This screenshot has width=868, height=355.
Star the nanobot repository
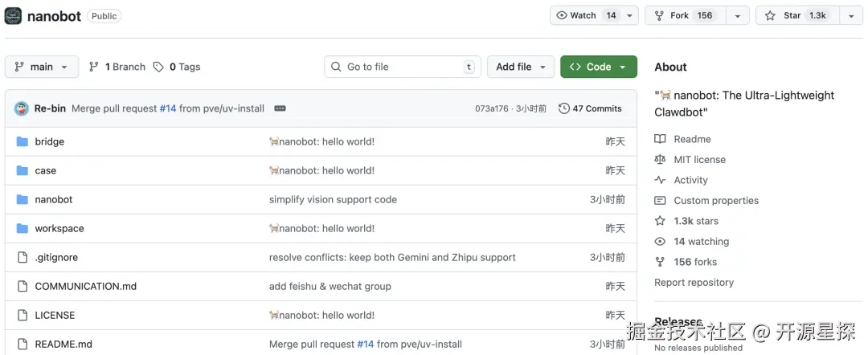[795, 15]
